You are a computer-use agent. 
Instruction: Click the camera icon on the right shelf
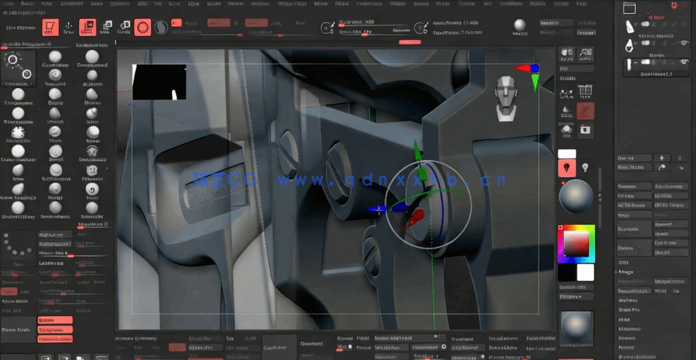[585, 130]
